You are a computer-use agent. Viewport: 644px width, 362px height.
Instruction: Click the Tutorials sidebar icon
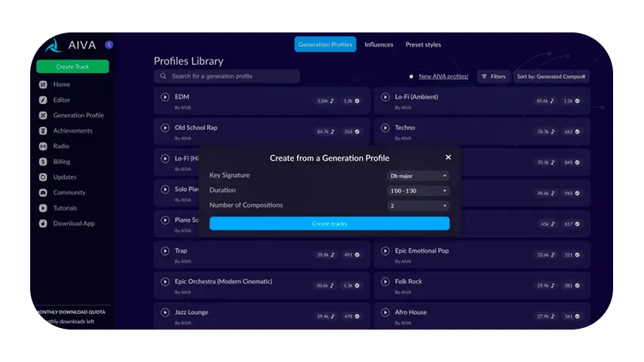(43, 208)
